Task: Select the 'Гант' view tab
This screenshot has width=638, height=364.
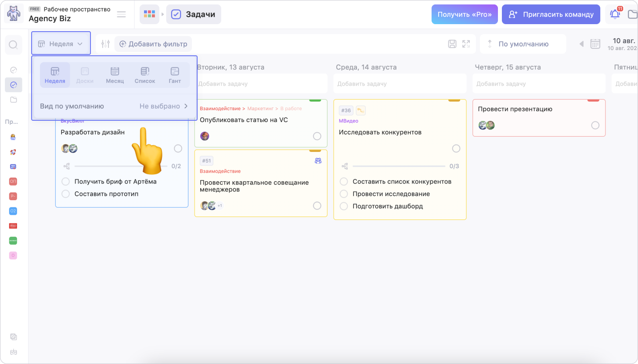Action: point(174,75)
